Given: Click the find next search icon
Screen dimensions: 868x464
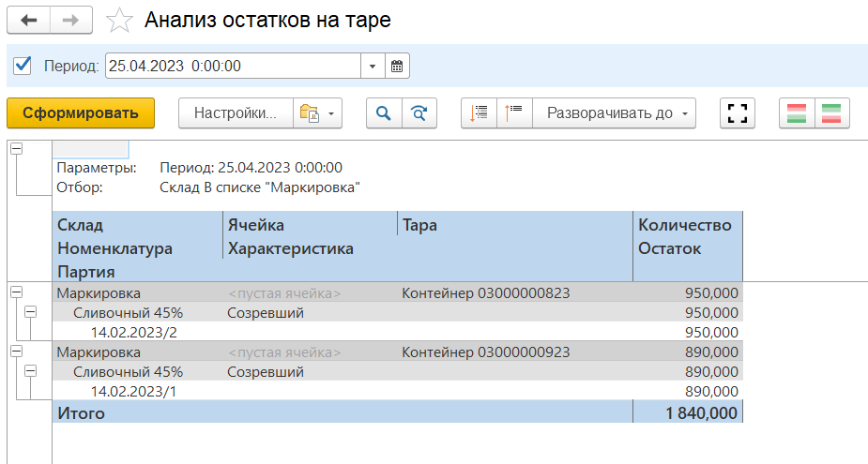Looking at the screenshot, I should [x=419, y=113].
